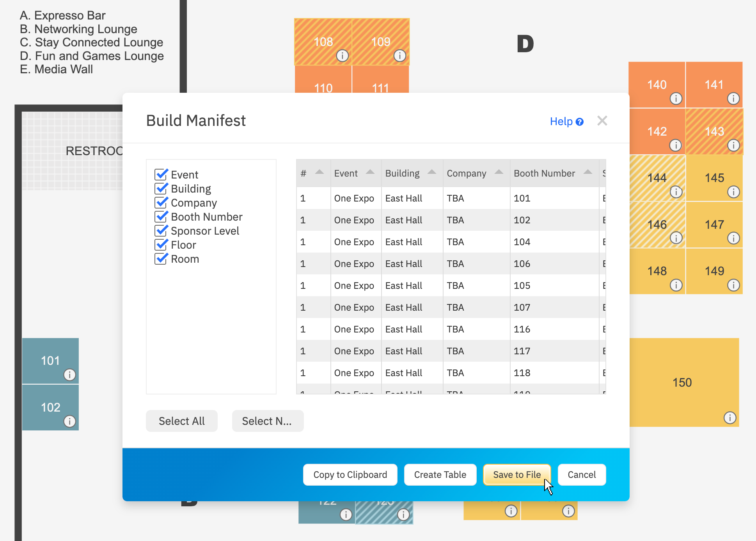Image resolution: width=756 pixels, height=541 pixels.
Task: Open info for booth 108
Action: tap(342, 56)
